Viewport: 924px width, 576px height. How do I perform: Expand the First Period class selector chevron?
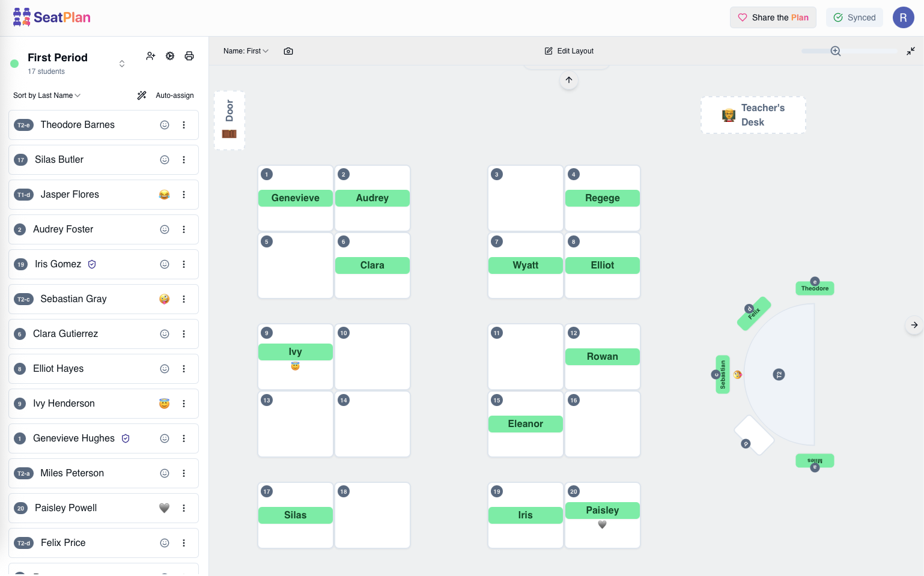(122, 63)
